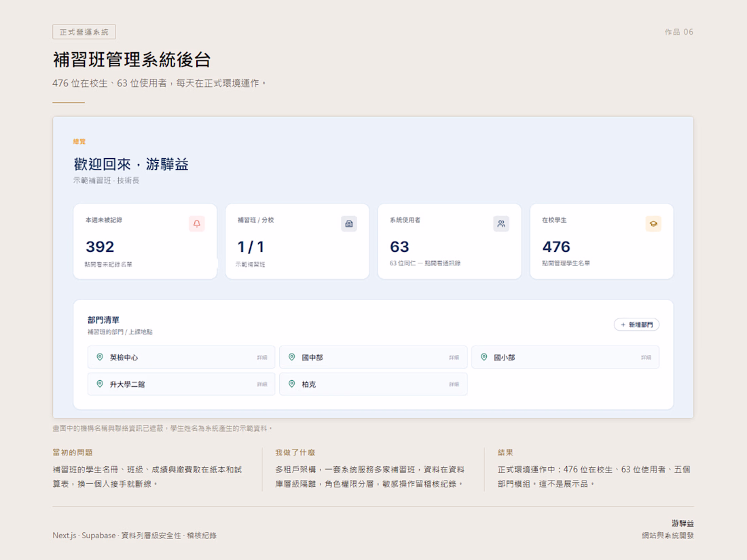The image size is (747, 560).
Task: Open the 系統使用者 63 card
Action: pyautogui.click(x=450, y=242)
